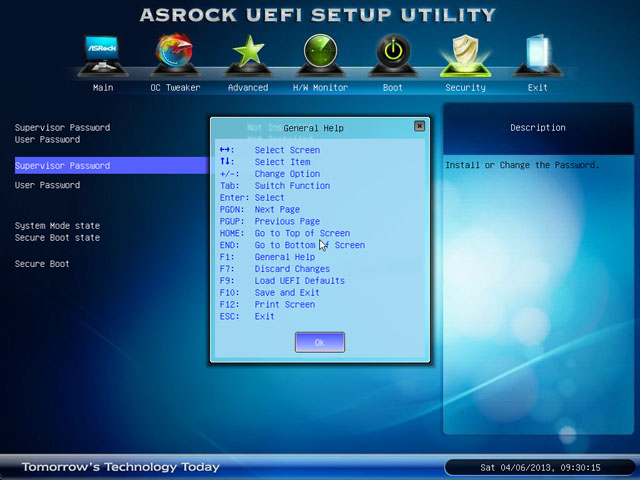The height and width of the screenshot is (480, 640).
Task: Click the Save and Exit help line
Action: [269, 292]
